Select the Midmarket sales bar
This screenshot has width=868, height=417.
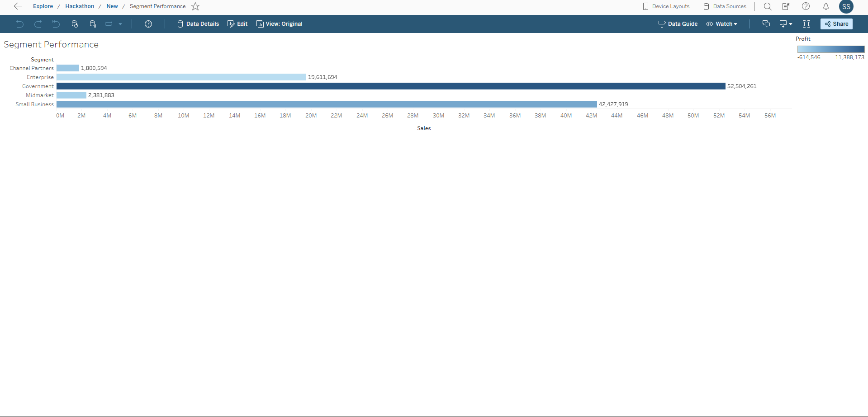(71, 95)
